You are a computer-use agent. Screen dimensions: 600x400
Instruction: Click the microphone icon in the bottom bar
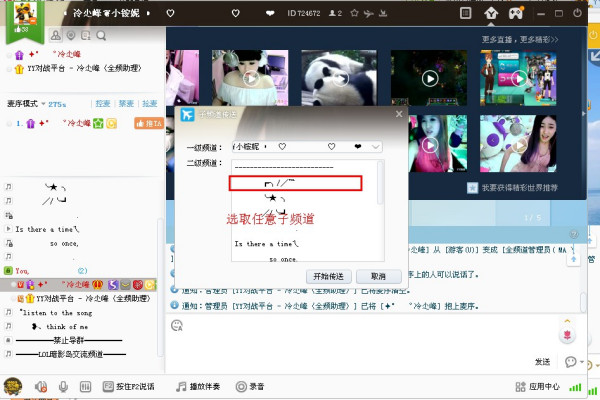[64, 386]
